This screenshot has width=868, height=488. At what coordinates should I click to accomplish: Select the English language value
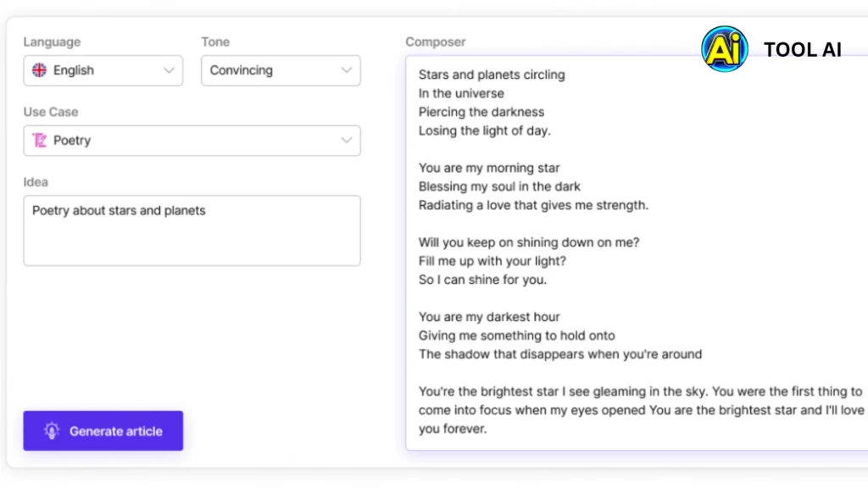coord(74,70)
